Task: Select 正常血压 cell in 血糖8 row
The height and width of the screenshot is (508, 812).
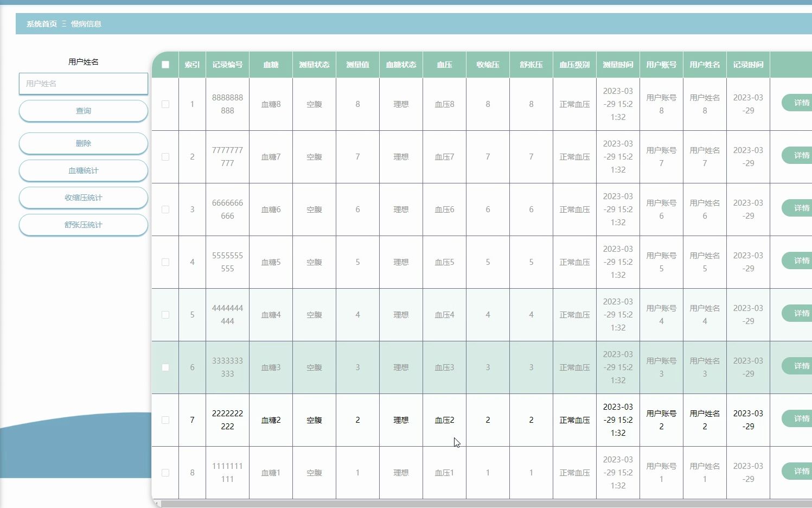Action: click(574, 104)
